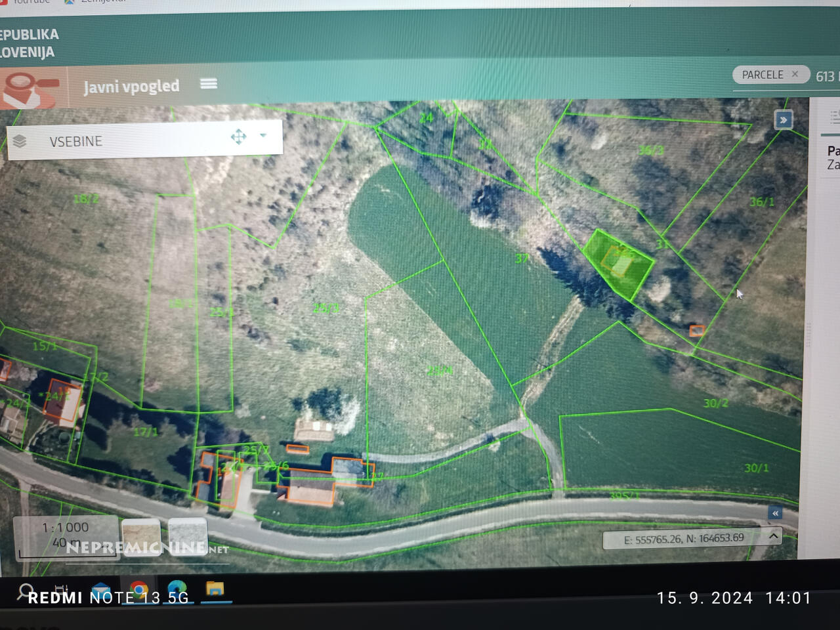
Task: Click the layers icon in VSEBINE panel
Action: (x=20, y=141)
